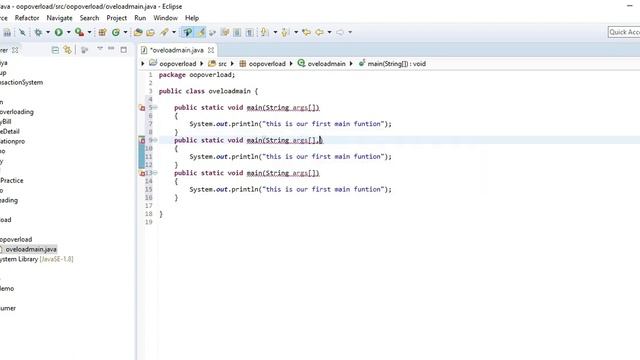Expand breadcrumb arrow after oveloadmain
The image size is (640, 360).
click(351, 64)
